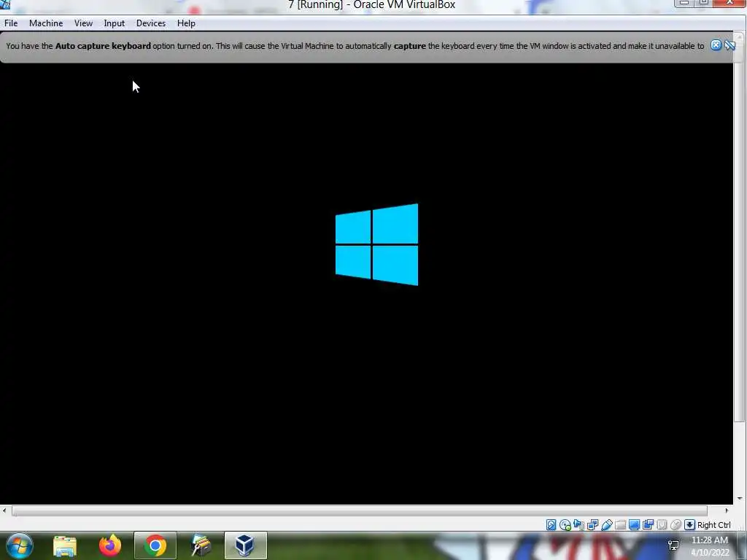
Task: Click the USB devices status icon
Action: 606,525
